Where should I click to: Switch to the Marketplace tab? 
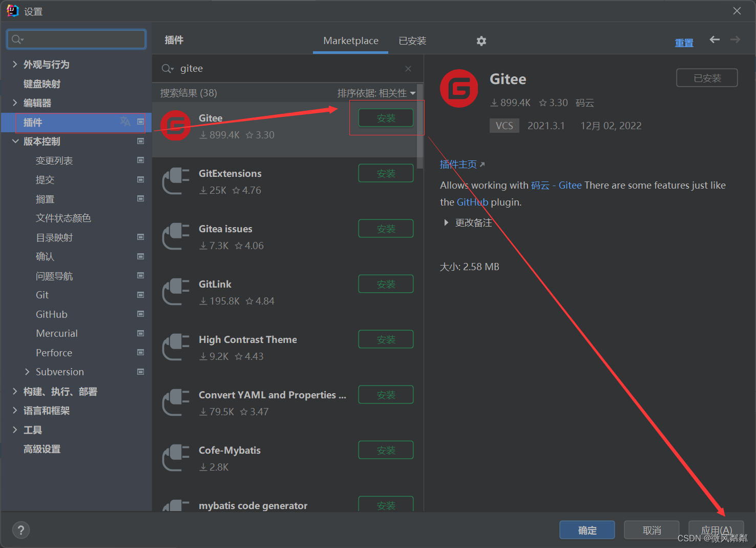pyautogui.click(x=351, y=40)
